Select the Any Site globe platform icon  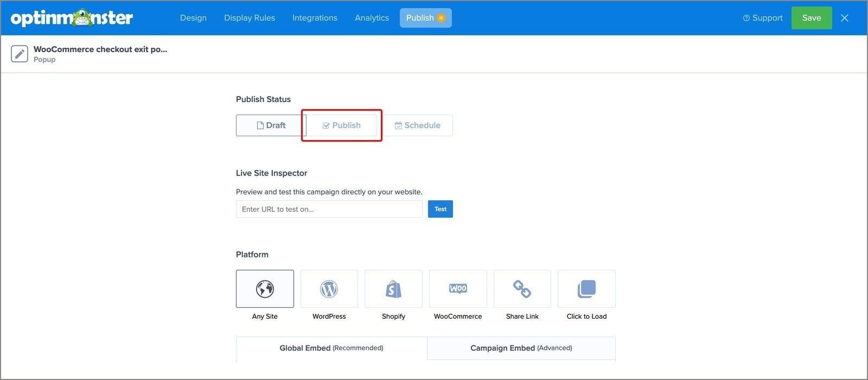click(265, 289)
